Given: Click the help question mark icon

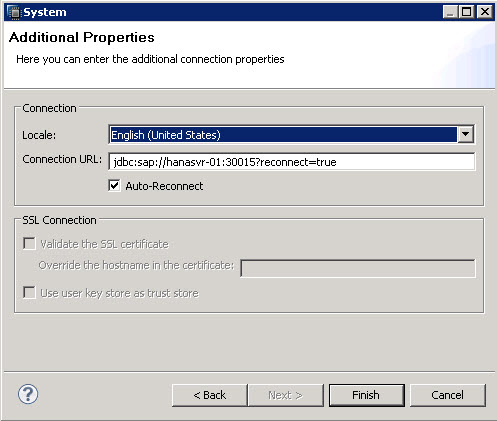Looking at the screenshot, I should (28, 394).
